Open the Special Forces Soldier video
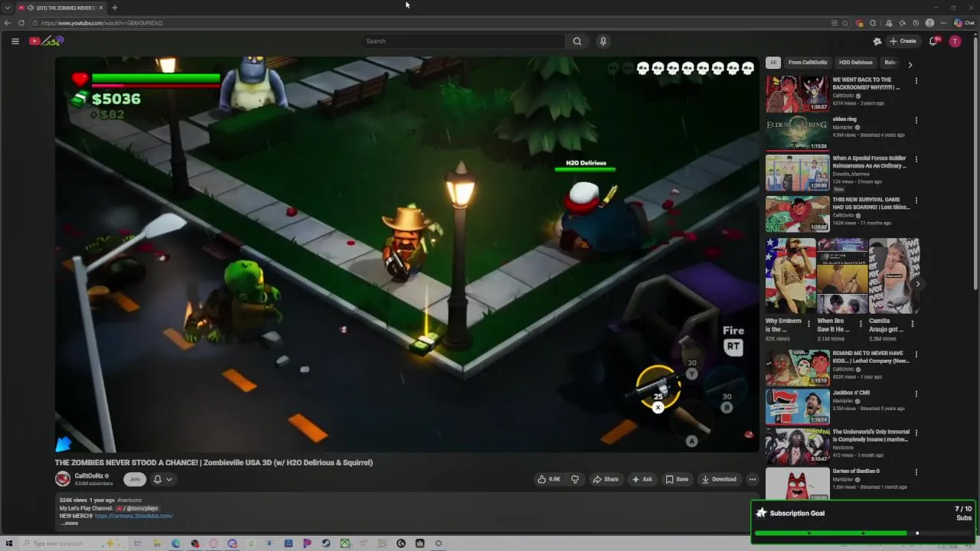Image resolution: width=980 pixels, height=551 pixels. pyautogui.click(x=797, y=173)
